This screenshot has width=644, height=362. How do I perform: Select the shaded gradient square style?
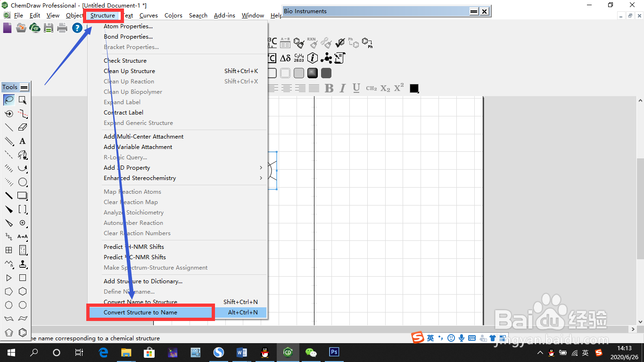[x=313, y=73]
